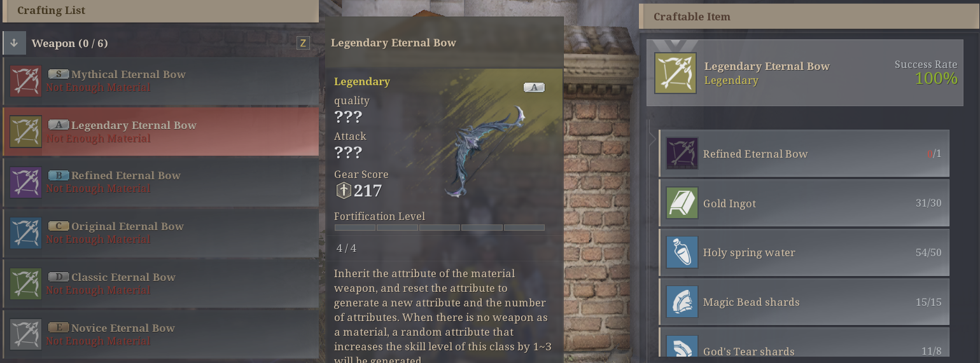This screenshot has height=363, width=980.
Task: Click the Classic Eternal Bow green icon
Action: 26,284
